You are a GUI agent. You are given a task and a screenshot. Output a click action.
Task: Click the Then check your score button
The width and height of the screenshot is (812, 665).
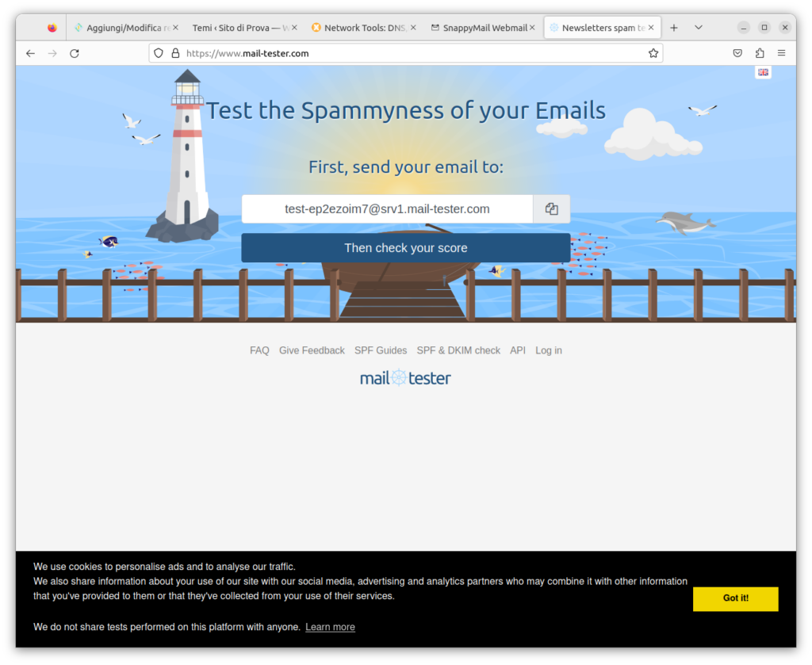point(406,248)
